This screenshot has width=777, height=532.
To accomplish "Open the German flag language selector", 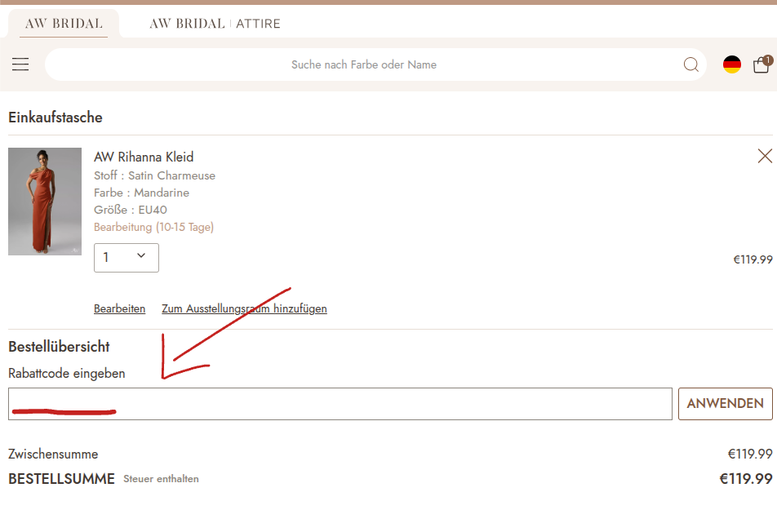I will 732,64.
